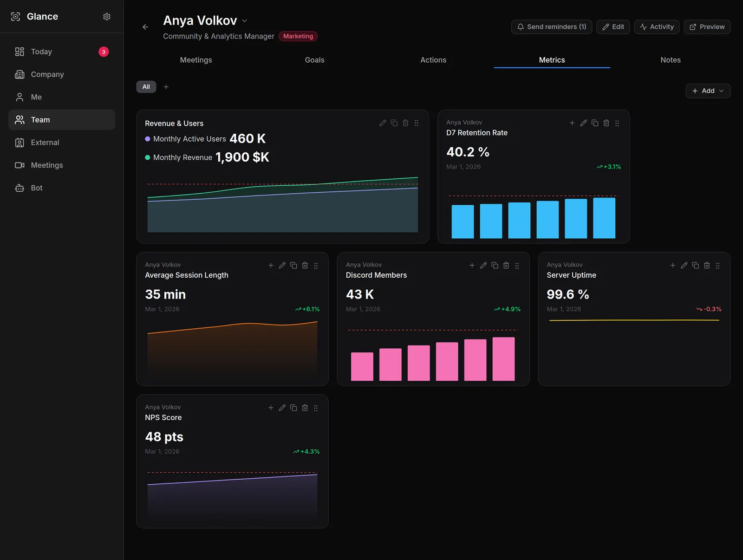
Task: Open Bot in the sidebar
Action: pos(62,188)
